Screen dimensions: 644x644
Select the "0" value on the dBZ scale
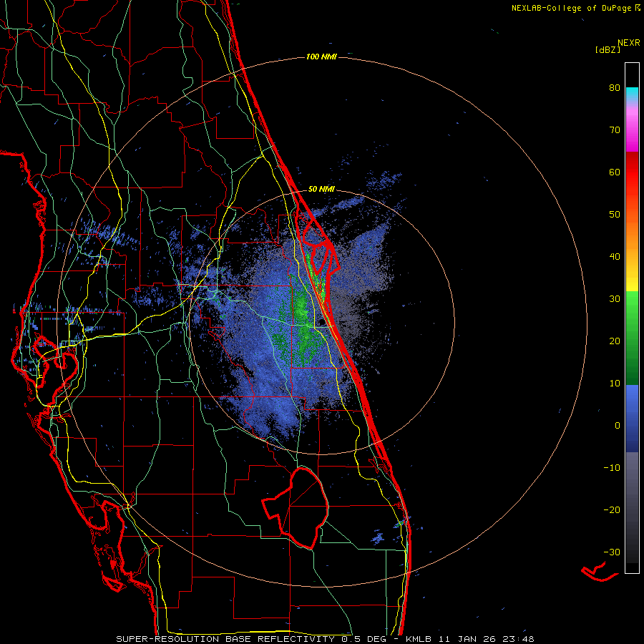pyautogui.click(x=618, y=426)
